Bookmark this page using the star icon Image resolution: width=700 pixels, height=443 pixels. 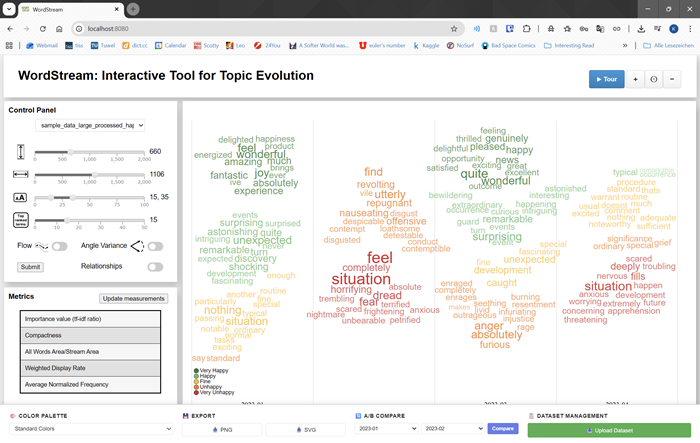[x=454, y=29]
